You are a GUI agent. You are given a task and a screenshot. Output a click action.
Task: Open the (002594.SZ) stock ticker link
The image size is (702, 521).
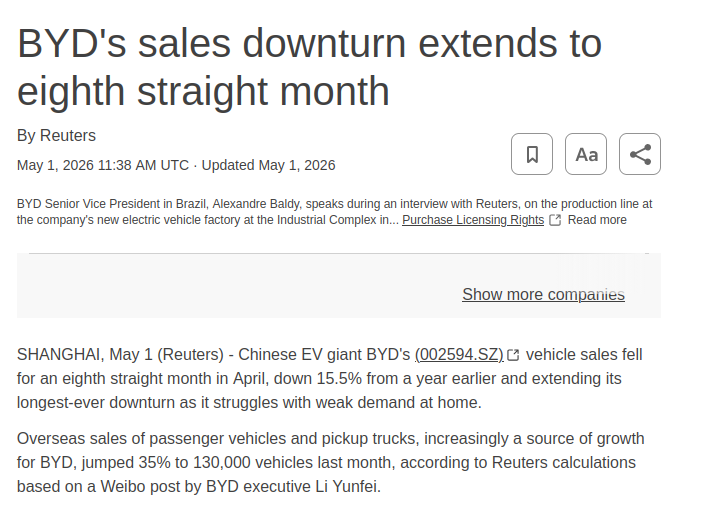(459, 354)
